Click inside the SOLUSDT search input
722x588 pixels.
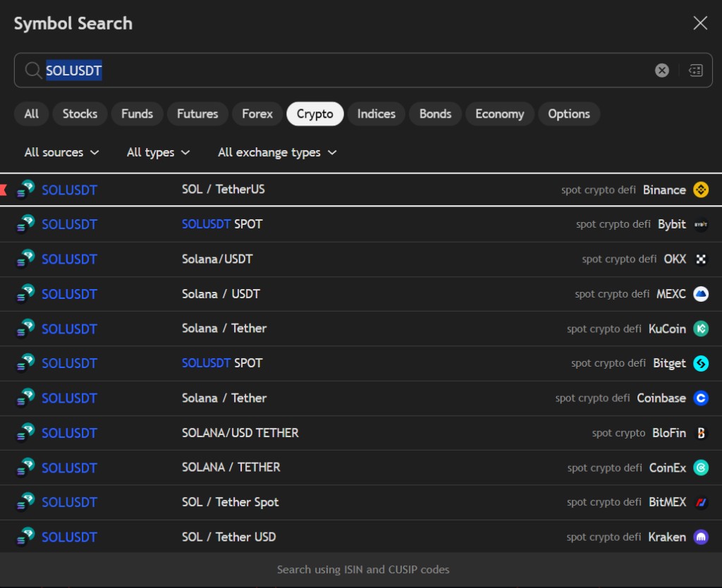(282, 70)
